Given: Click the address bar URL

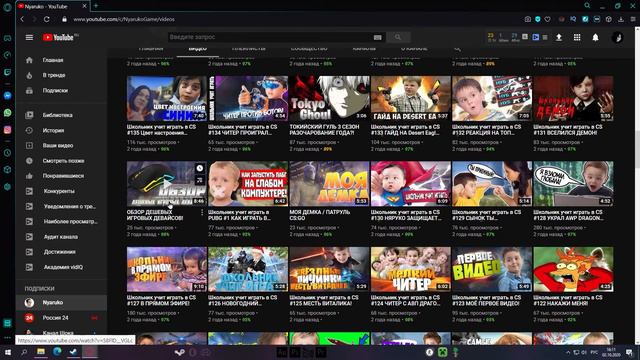Looking at the screenshot, I should pos(124,19).
